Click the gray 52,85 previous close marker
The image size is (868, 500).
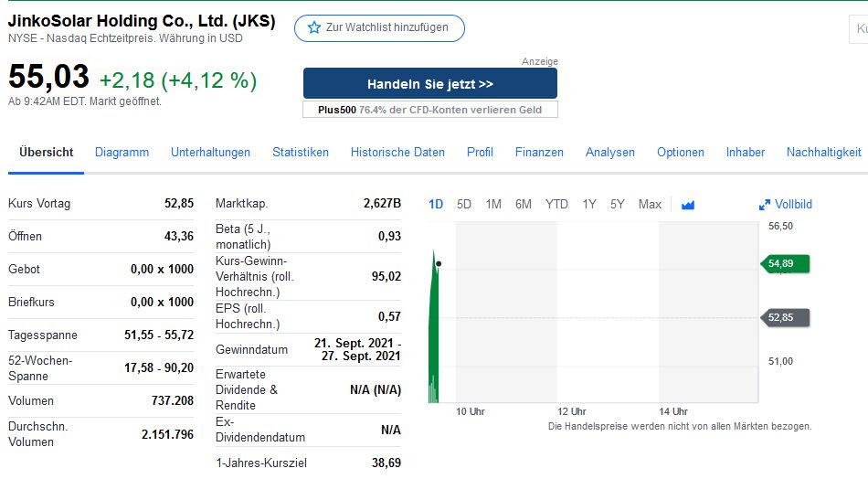(x=785, y=318)
